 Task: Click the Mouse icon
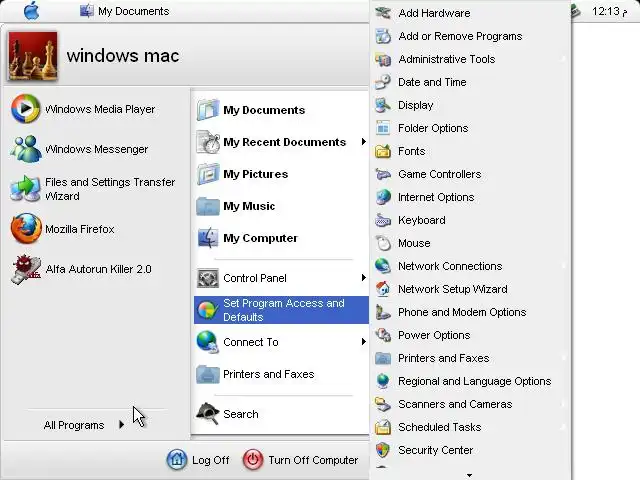(383, 243)
